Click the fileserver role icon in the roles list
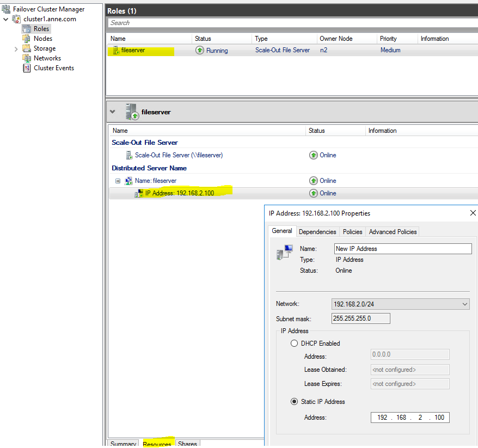 click(116, 50)
